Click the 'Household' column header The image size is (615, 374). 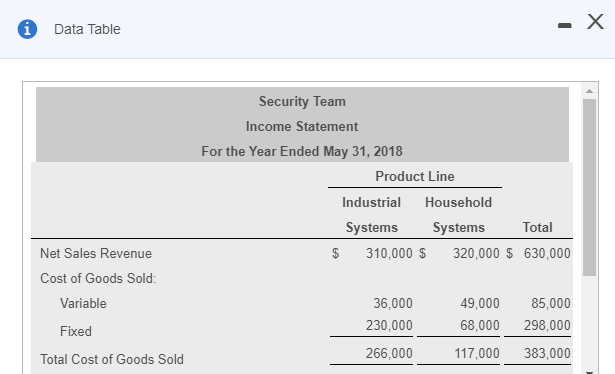(x=459, y=202)
